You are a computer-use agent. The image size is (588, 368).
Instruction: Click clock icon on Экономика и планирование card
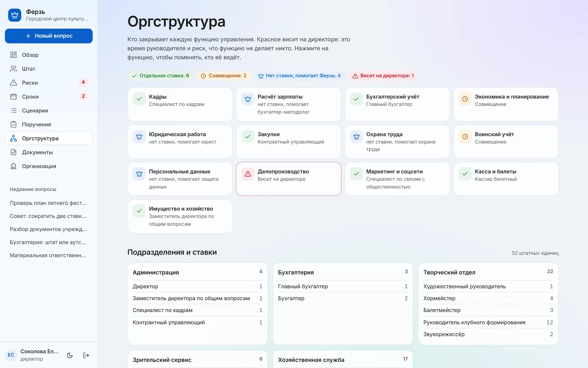point(465,99)
